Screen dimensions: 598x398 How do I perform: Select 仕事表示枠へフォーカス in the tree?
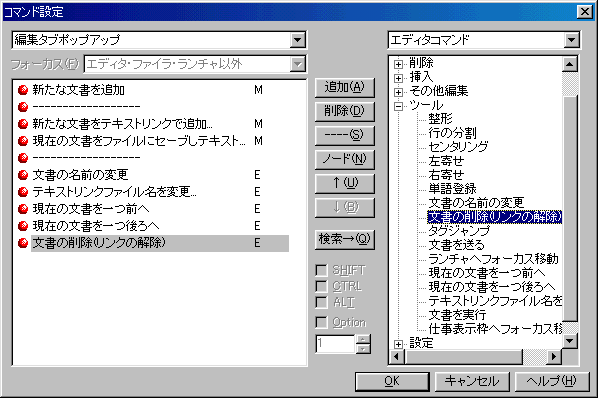pyautogui.click(x=495, y=329)
